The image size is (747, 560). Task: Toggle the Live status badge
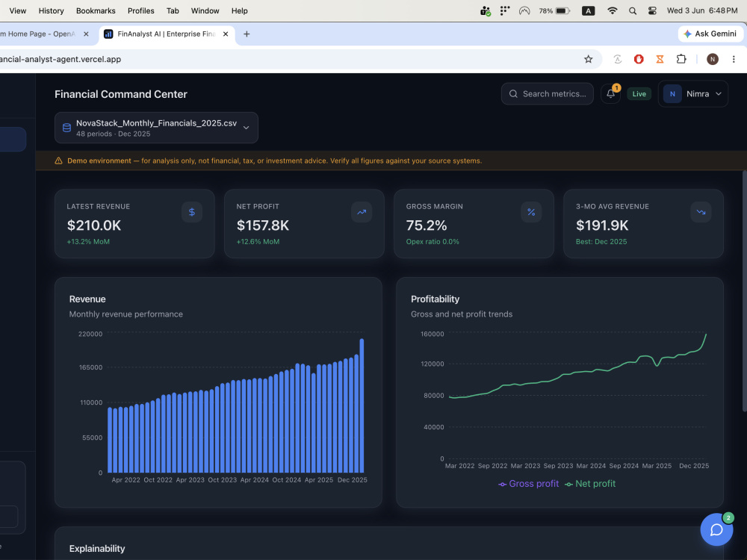tap(639, 94)
